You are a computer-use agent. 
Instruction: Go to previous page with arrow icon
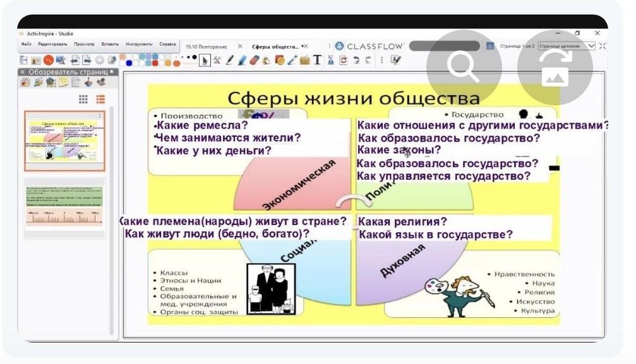coord(75,61)
